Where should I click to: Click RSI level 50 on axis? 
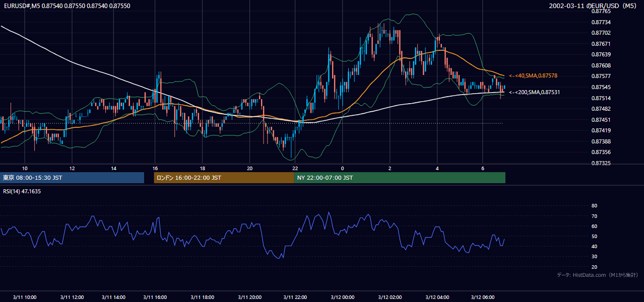click(594, 236)
